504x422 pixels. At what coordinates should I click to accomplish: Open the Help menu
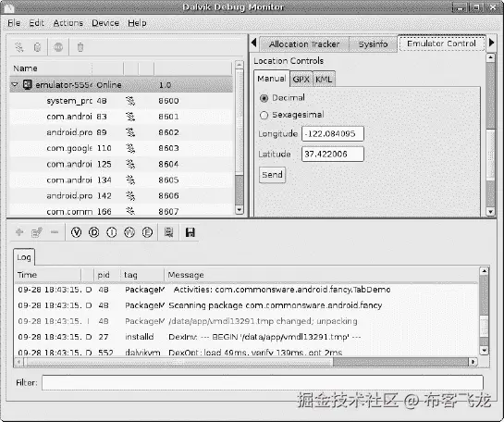pyautogui.click(x=137, y=23)
